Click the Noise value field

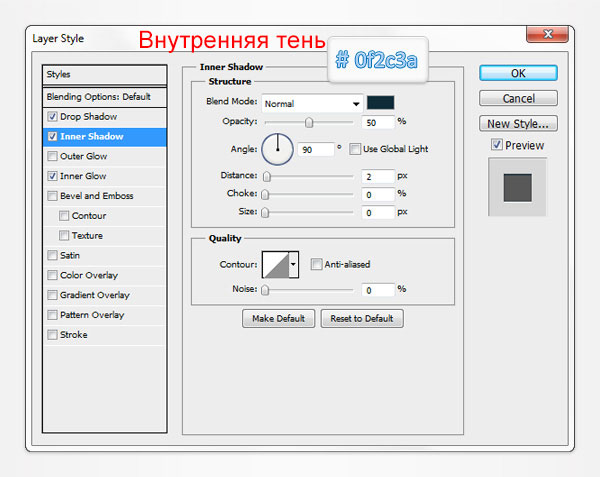(378, 290)
